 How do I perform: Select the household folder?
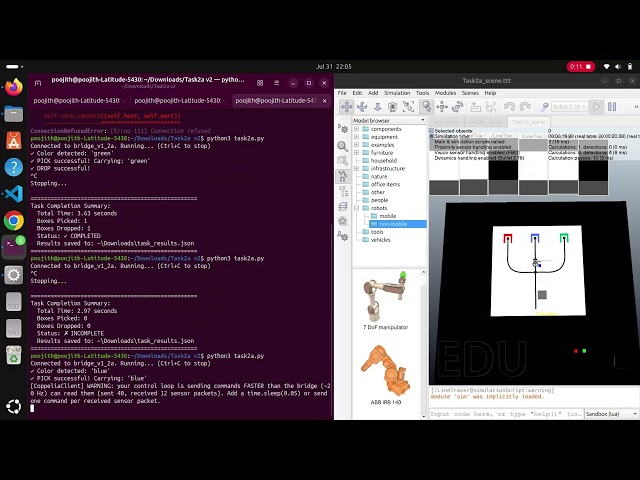(x=384, y=161)
